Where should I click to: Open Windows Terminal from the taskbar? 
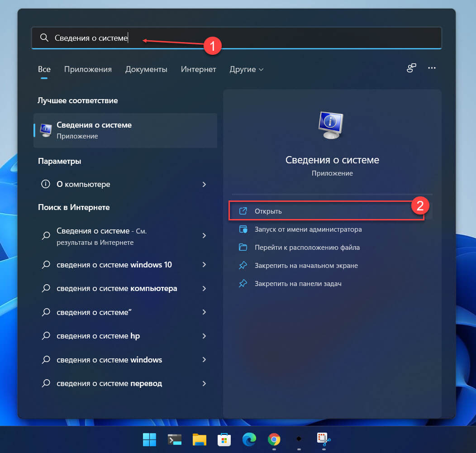tap(175, 439)
